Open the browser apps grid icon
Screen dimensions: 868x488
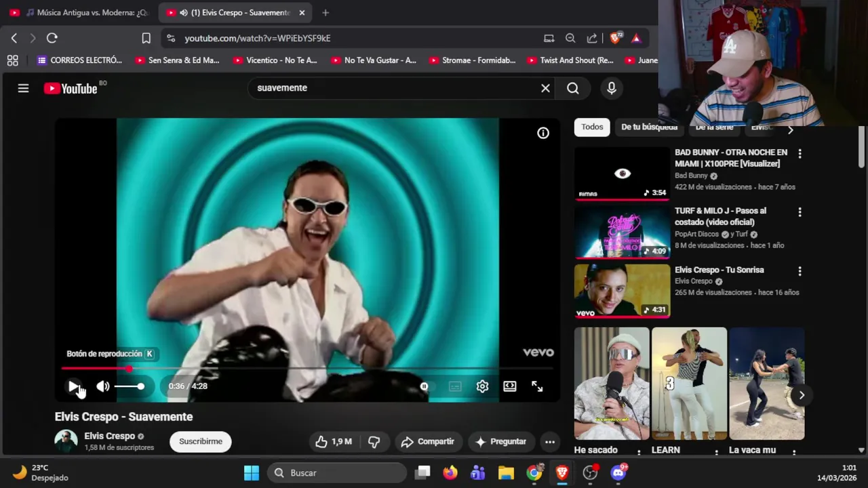coord(12,61)
